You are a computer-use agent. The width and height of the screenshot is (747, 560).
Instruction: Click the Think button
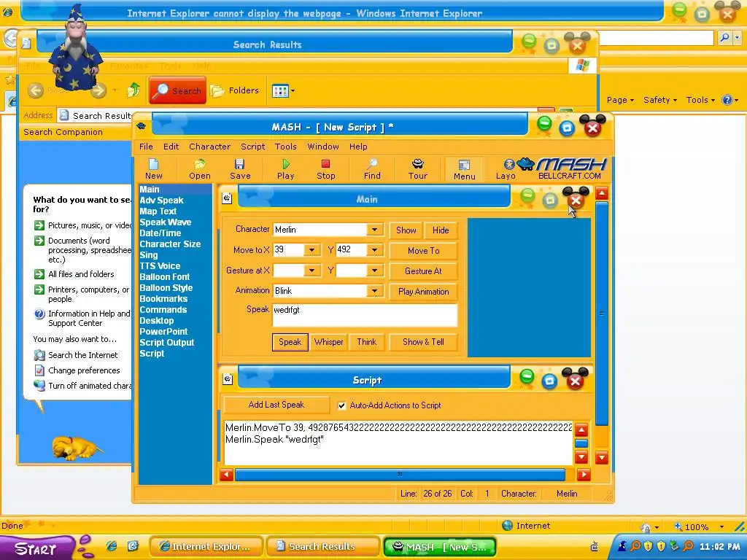pyautogui.click(x=367, y=342)
